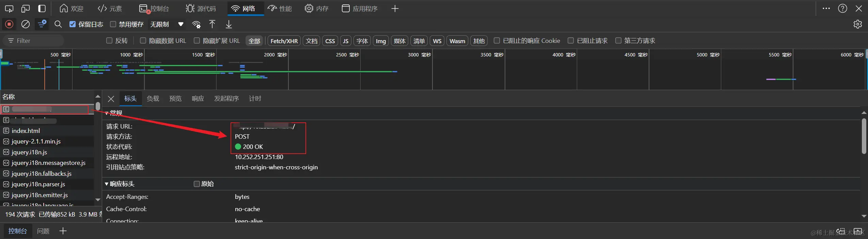868x239 pixels.
Task: Activate the inspect element picker icon
Action: [9, 8]
